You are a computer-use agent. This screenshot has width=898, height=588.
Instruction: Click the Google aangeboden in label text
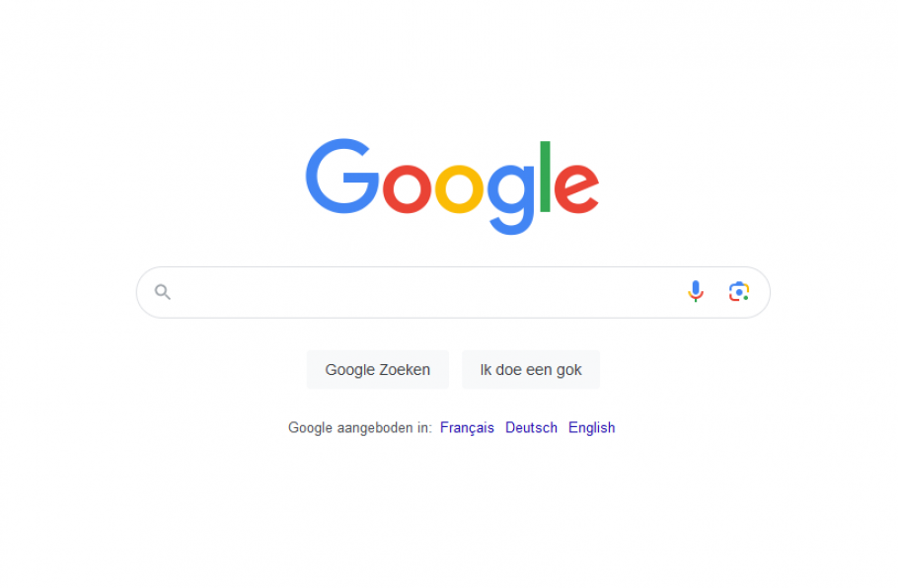tap(359, 428)
